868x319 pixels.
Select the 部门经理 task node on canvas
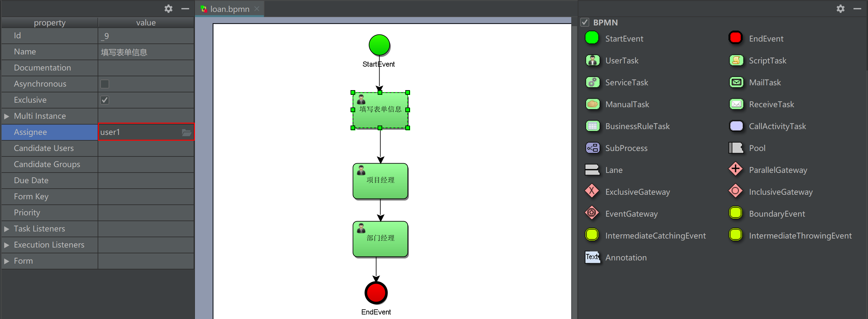point(380,239)
